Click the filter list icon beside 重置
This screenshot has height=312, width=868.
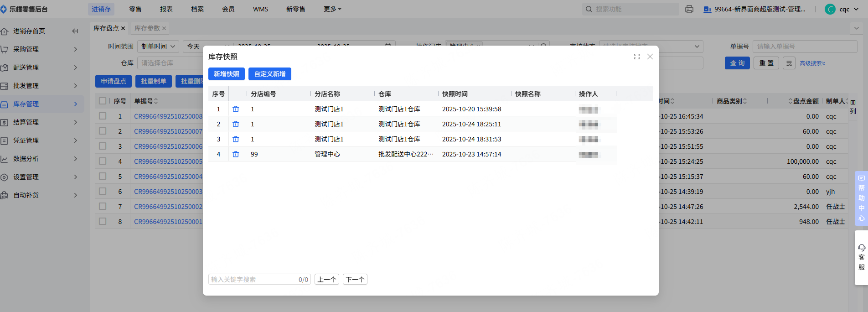click(x=789, y=63)
